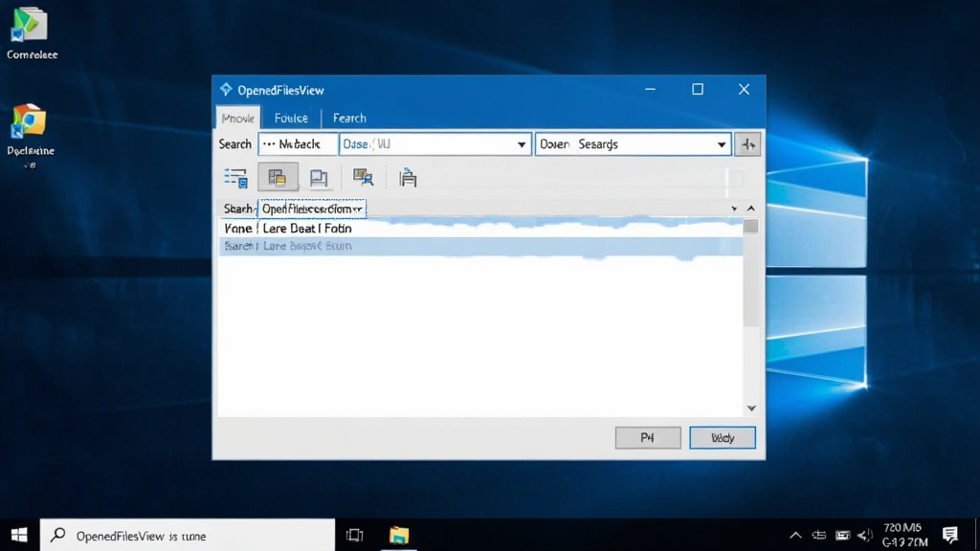
Task: Click the OpenedFilesView title bar diamond icon
Action: [x=226, y=90]
